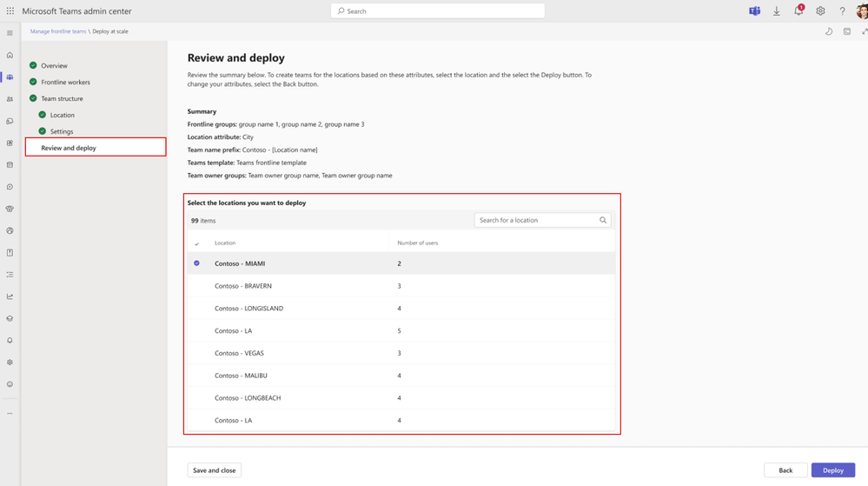Image resolution: width=868 pixels, height=486 pixels.
Task: Click the Deploy at scale breadcrumb text
Action: click(110, 31)
